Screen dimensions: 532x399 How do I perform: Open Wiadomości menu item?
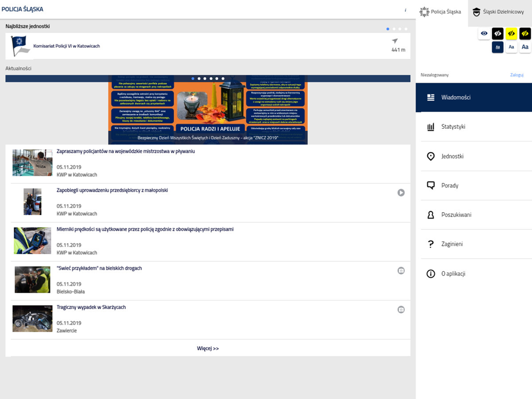click(473, 97)
